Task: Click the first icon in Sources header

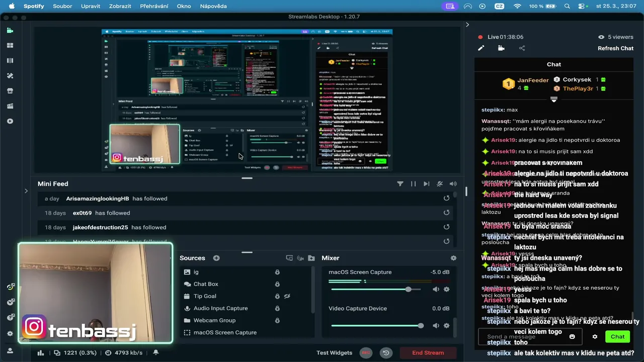Action: pos(289,258)
